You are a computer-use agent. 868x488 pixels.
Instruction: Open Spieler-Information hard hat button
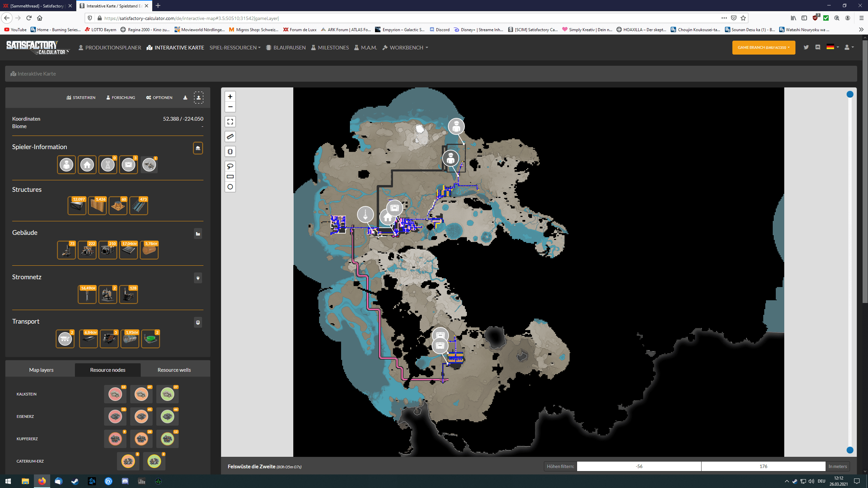(x=198, y=148)
